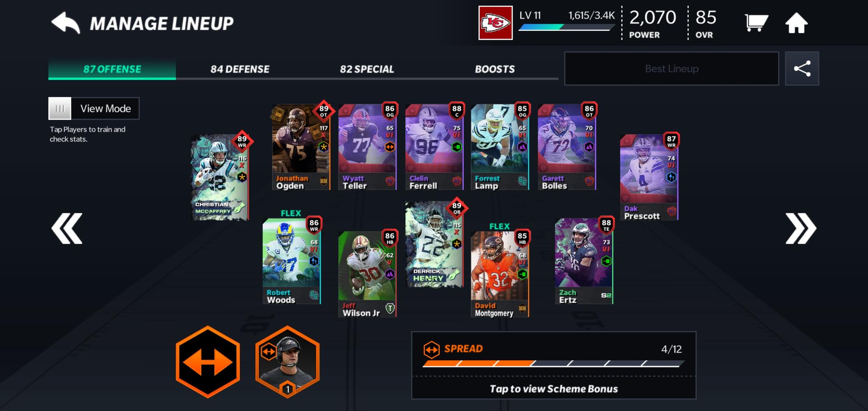This screenshot has height=411, width=868.
Task: Tap the share lineup icon
Action: 802,69
